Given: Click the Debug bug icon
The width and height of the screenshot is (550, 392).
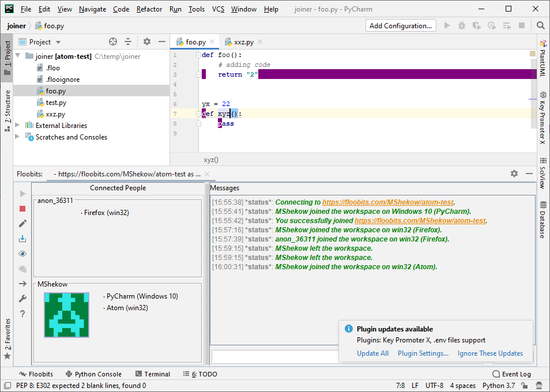Looking at the screenshot, I should tap(462, 25).
